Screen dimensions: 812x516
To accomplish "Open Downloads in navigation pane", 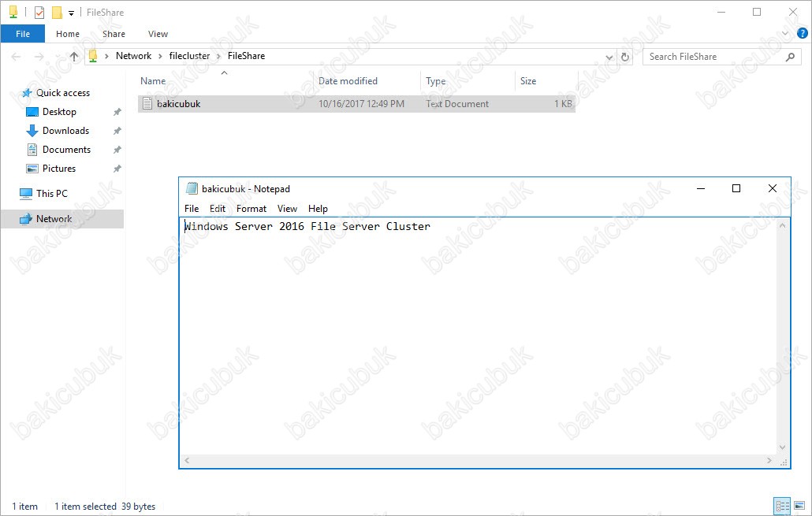I will point(65,131).
